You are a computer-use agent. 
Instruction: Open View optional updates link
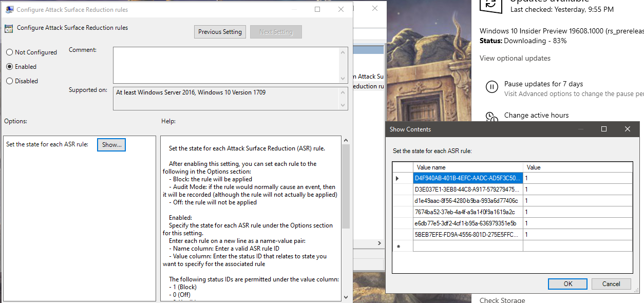point(515,59)
